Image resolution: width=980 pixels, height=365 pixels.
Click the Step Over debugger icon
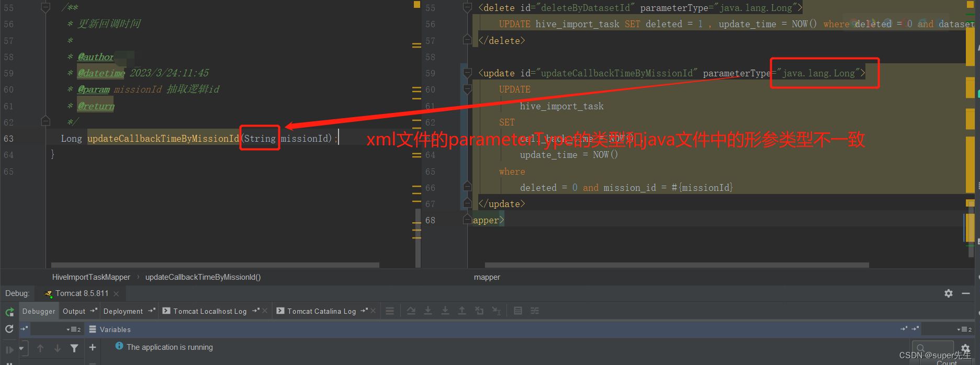click(411, 311)
